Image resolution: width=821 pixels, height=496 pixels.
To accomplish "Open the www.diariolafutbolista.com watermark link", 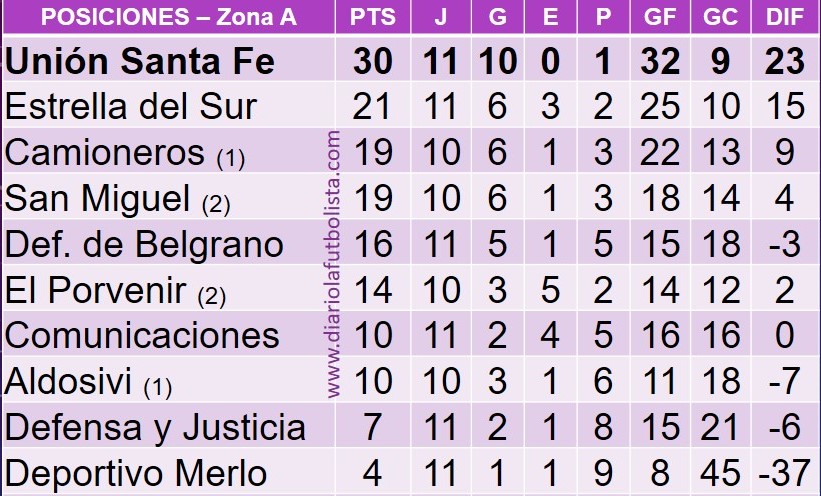I will [333, 264].
